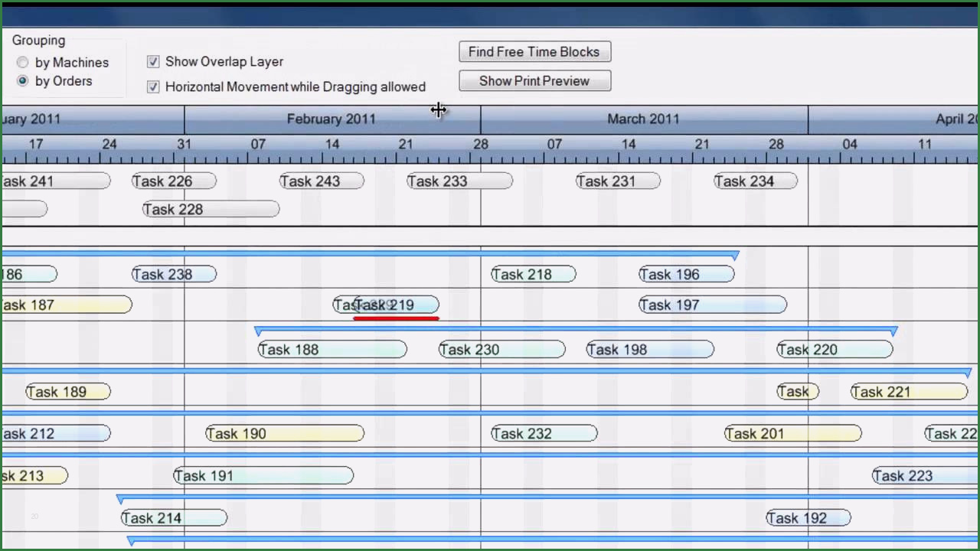
Task: Open Show Print Preview
Action: pyautogui.click(x=534, y=81)
